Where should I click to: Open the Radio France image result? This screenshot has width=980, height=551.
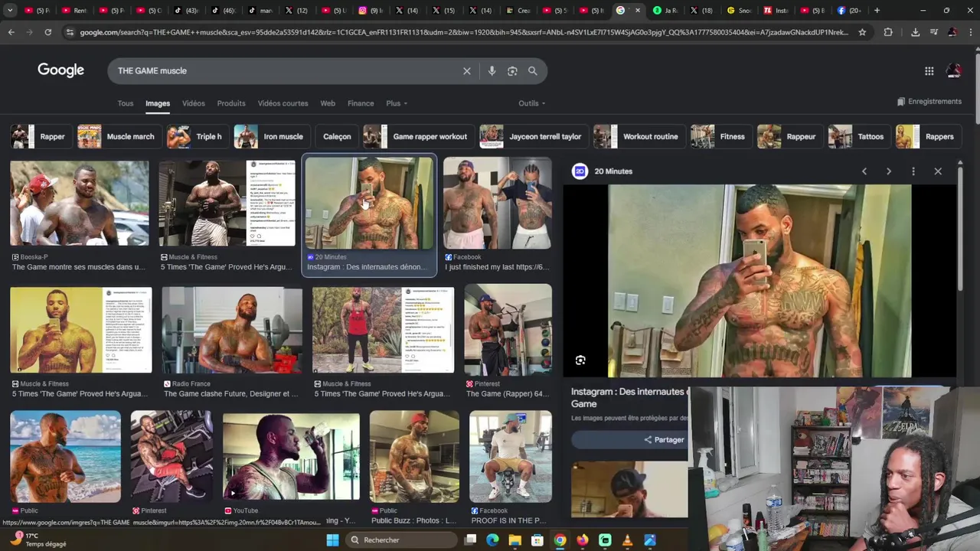pos(232,331)
